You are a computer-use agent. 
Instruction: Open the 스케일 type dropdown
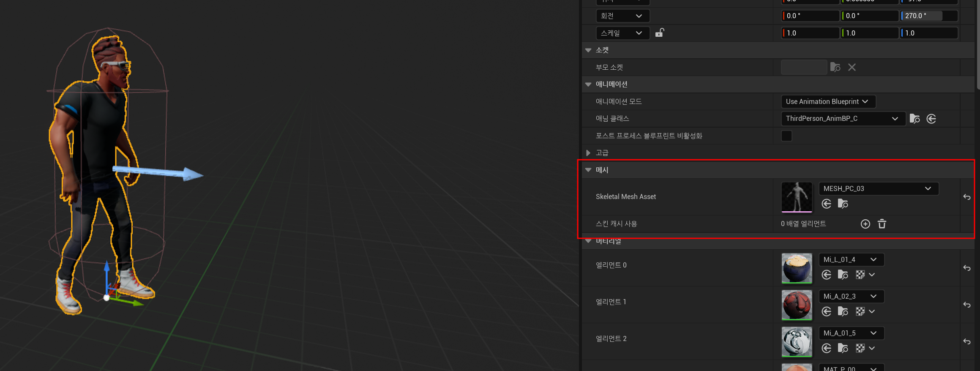pyautogui.click(x=622, y=33)
